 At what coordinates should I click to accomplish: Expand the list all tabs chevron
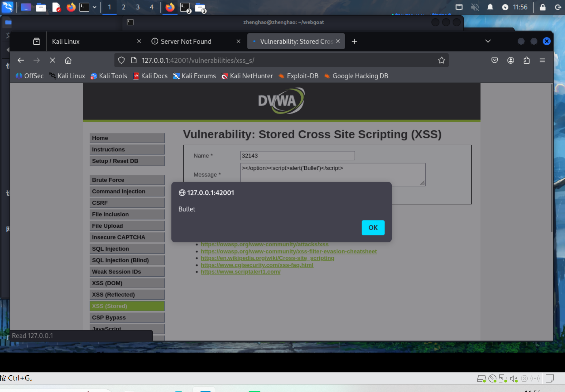click(488, 41)
